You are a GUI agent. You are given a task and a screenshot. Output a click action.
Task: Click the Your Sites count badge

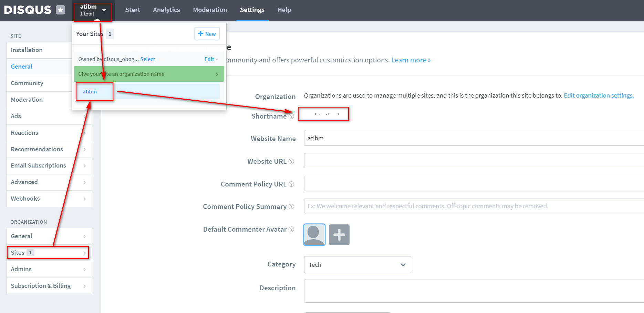point(110,34)
